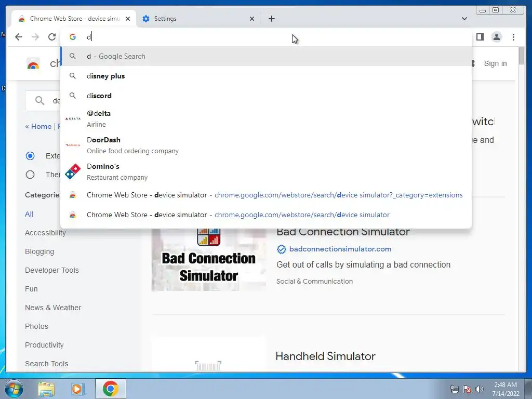Visit the badconnectionsimulator.com link
This screenshot has height=399, width=532.
tap(340, 249)
